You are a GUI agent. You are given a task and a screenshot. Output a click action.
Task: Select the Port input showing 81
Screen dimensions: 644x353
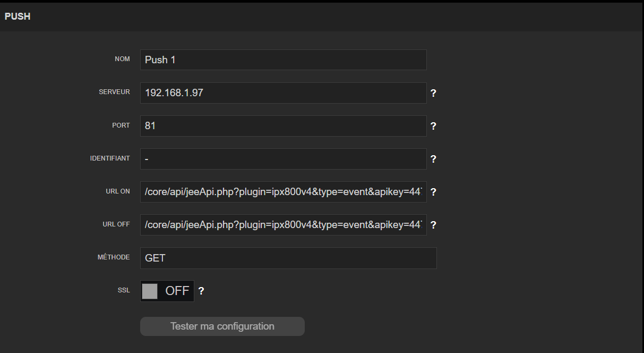[283, 126]
